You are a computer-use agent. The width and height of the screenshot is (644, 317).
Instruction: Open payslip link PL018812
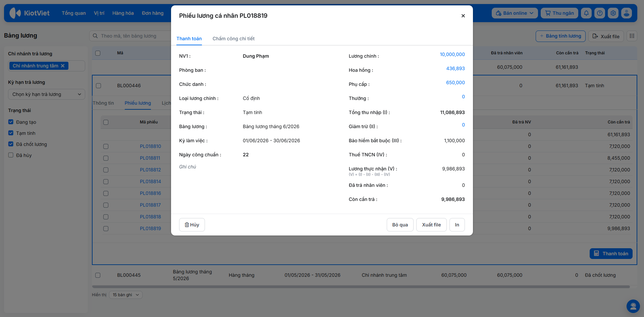click(x=150, y=170)
